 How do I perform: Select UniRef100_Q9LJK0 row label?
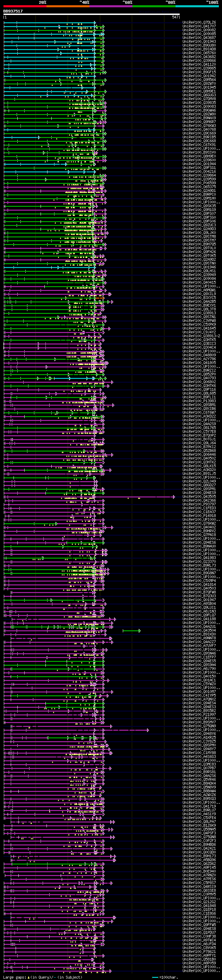point(199,233)
